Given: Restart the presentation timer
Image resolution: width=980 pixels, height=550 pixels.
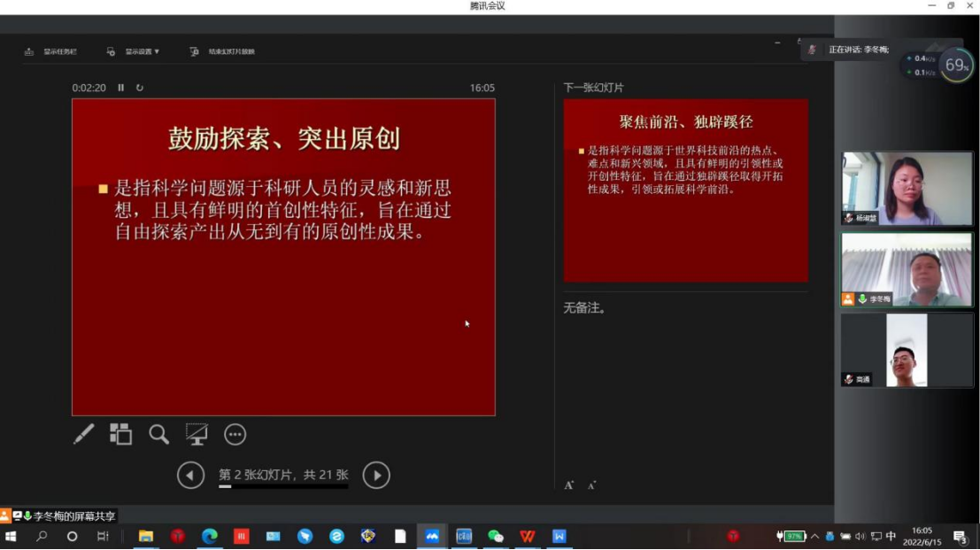Looking at the screenshot, I should [x=140, y=88].
